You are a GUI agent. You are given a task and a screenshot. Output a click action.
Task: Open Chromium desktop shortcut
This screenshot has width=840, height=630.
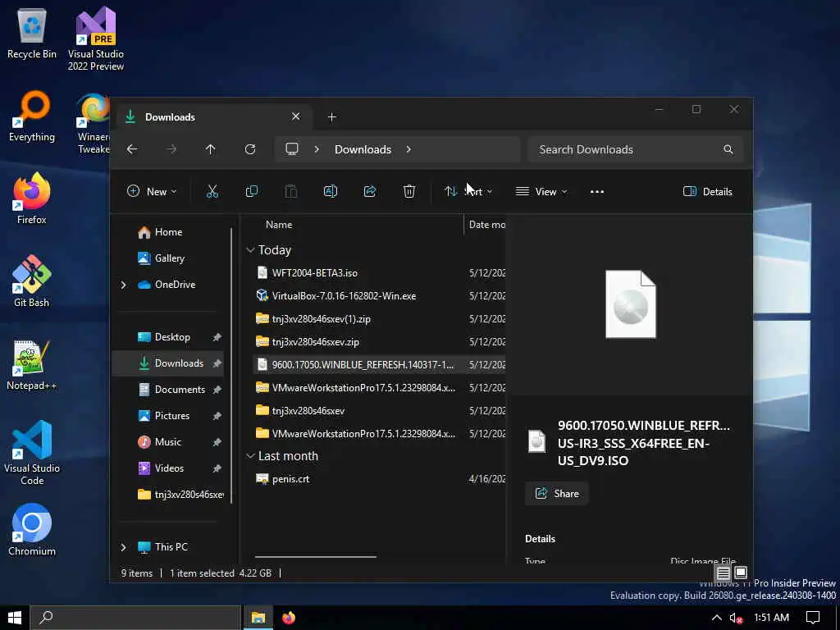pyautogui.click(x=32, y=530)
